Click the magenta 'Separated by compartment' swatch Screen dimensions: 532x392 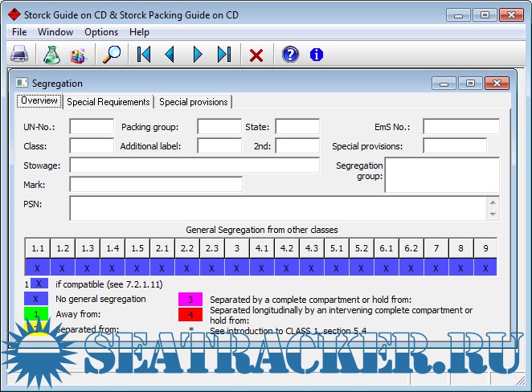190,300
